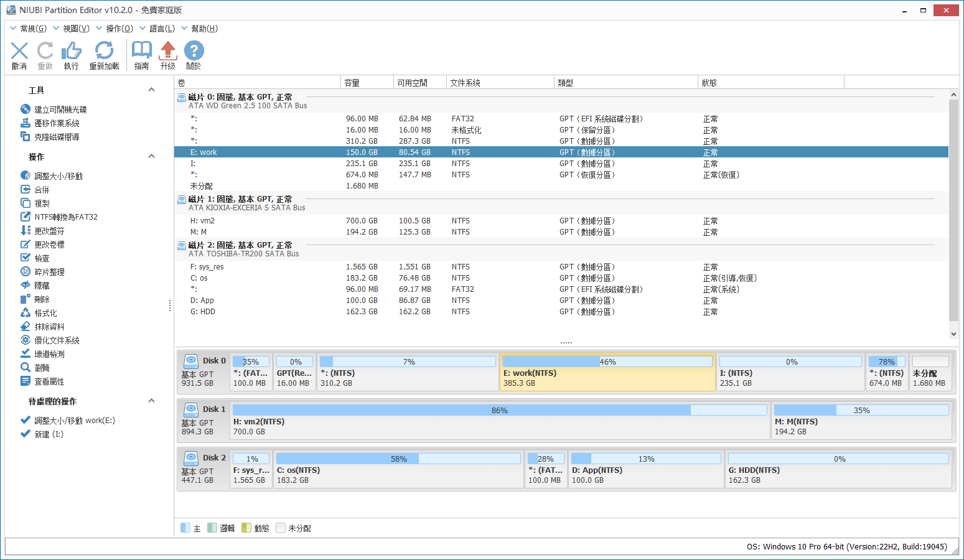This screenshot has width=964, height=560.
Task: Open the 視圖(V) menu
Action: click(x=76, y=29)
